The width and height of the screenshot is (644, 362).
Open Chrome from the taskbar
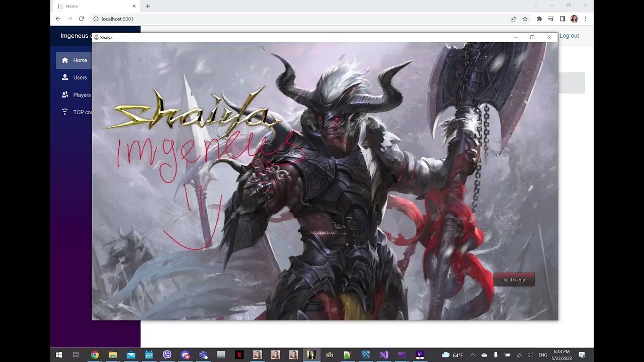[x=95, y=355]
